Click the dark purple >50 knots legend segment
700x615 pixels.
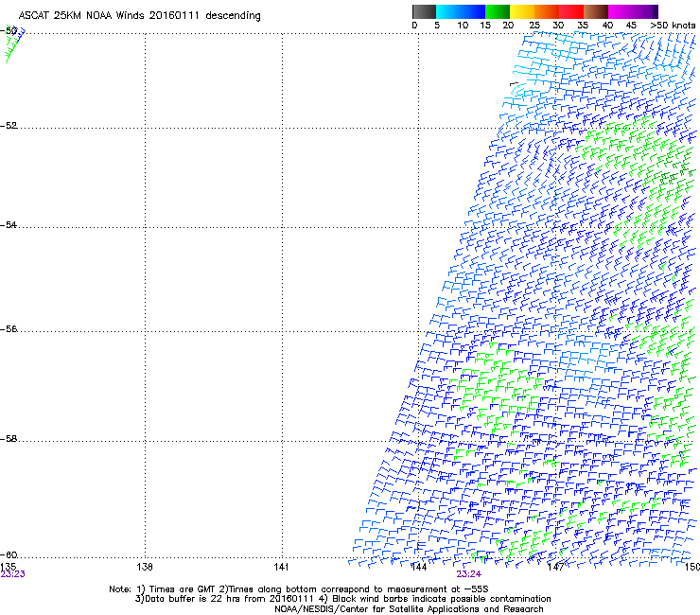(656, 11)
